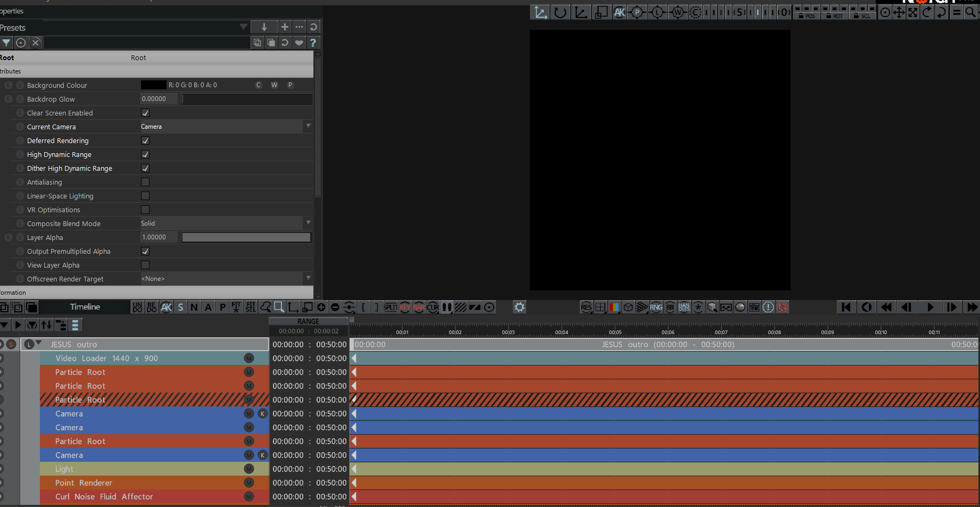Enable VR Optimisations checkbox
Image resolution: width=980 pixels, height=507 pixels.
click(x=145, y=210)
